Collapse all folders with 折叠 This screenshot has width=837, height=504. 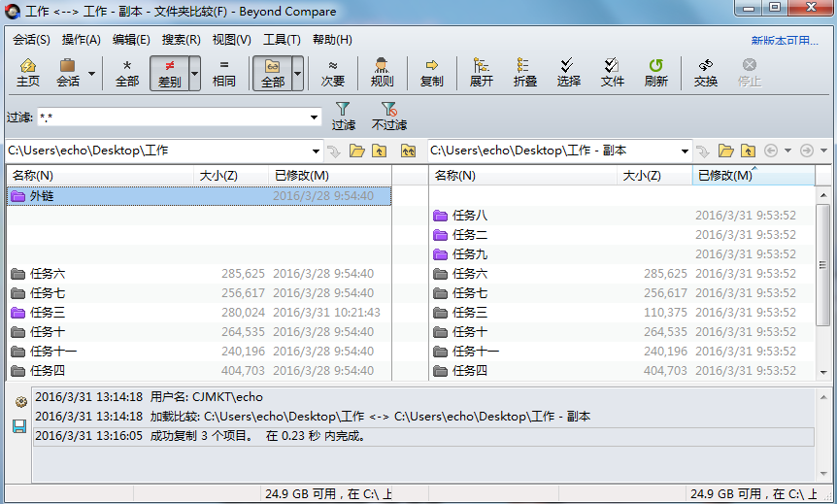click(x=524, y=73)
